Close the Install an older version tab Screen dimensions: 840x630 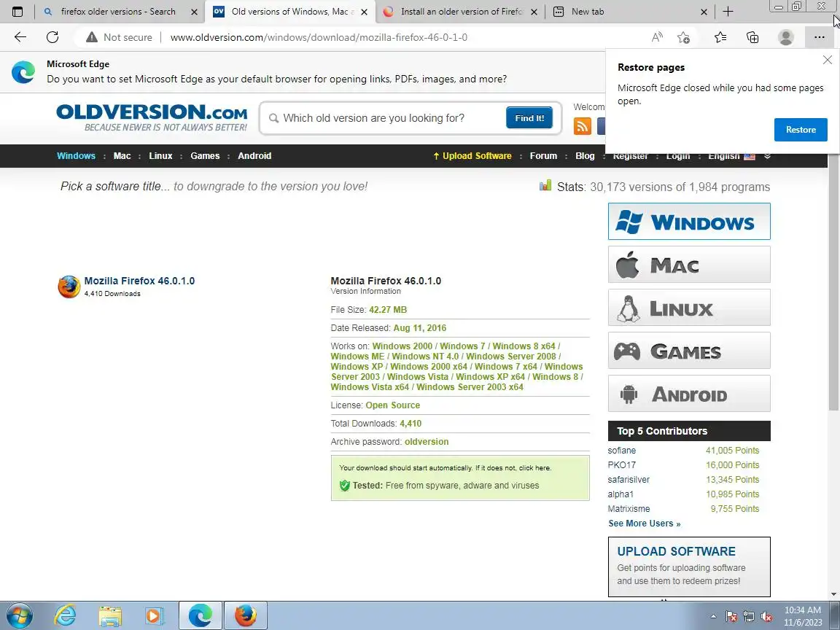click(534, 12)
